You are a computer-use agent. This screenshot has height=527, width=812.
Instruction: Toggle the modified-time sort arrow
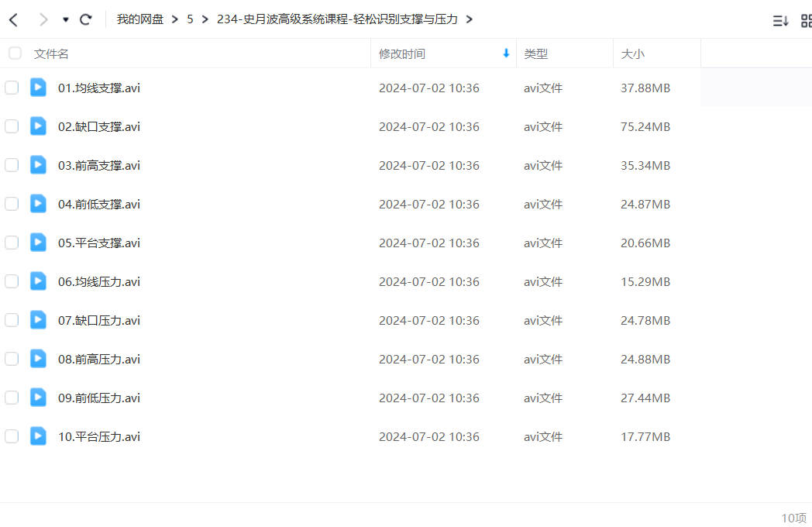[506, 53]
